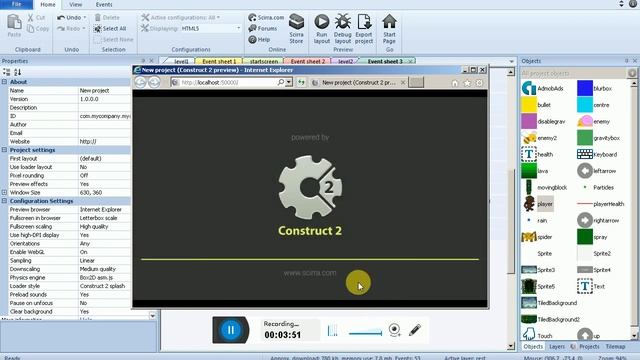Viewport: 640px width, 360px height.
Task: Select the Touch object
Action: [537, 336]
